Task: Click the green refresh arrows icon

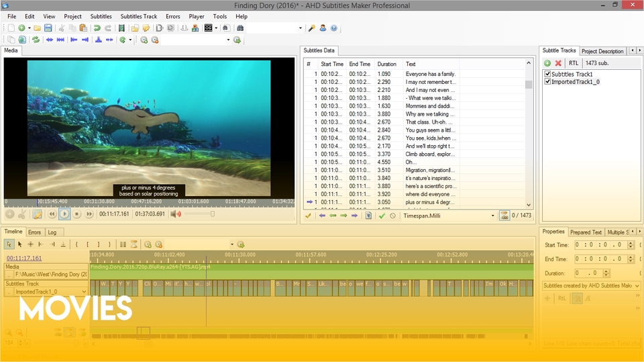Action: click(36, 40)
